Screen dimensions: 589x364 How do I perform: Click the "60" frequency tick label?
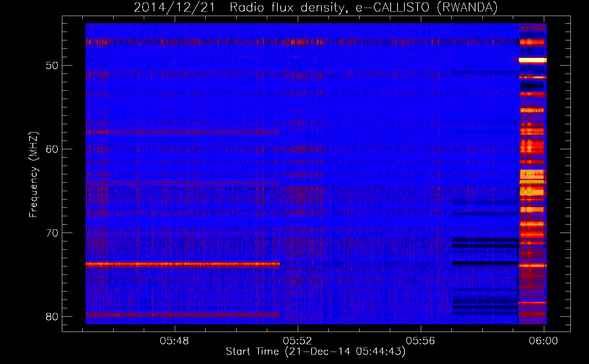pos(52,149)
